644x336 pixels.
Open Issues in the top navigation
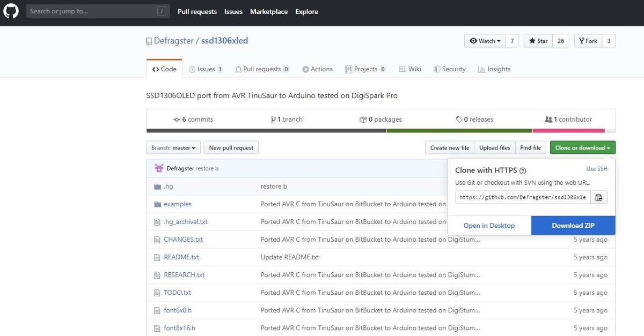click(x=233, y=11)
